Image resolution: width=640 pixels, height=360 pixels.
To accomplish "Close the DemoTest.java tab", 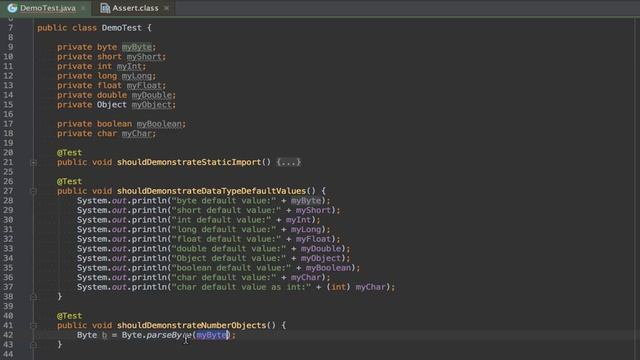I will tap(84, 8).
